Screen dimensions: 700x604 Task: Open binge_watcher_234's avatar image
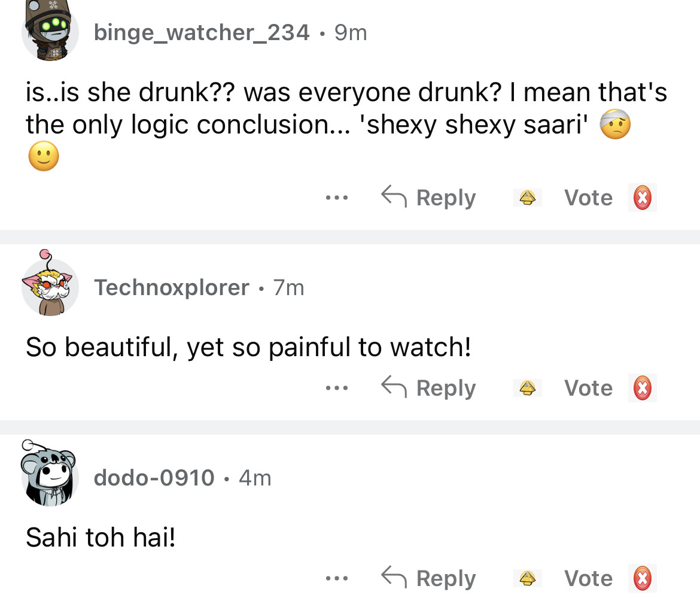coord(50,30)
